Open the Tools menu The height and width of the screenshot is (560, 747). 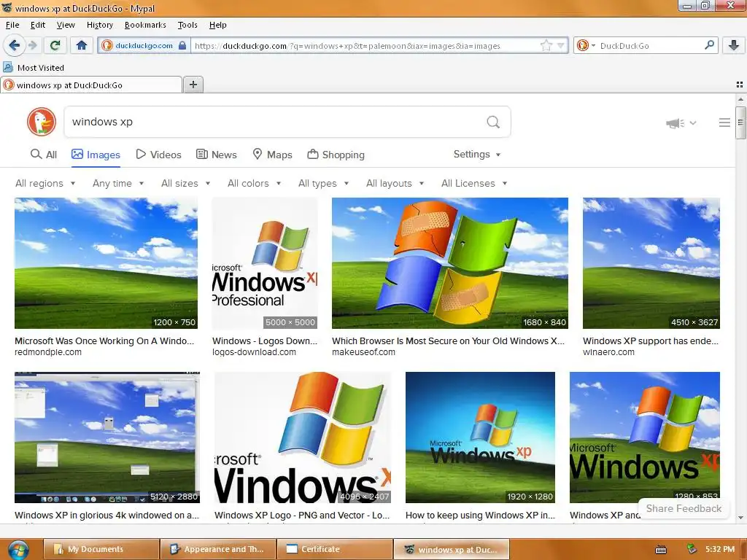[187, 25]
